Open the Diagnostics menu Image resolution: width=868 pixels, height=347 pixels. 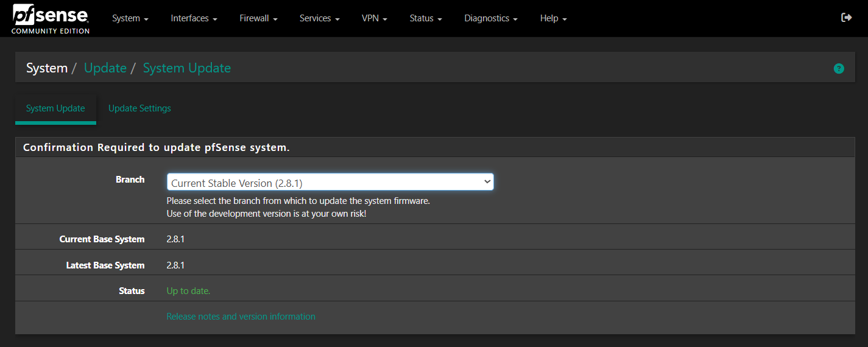490,18
